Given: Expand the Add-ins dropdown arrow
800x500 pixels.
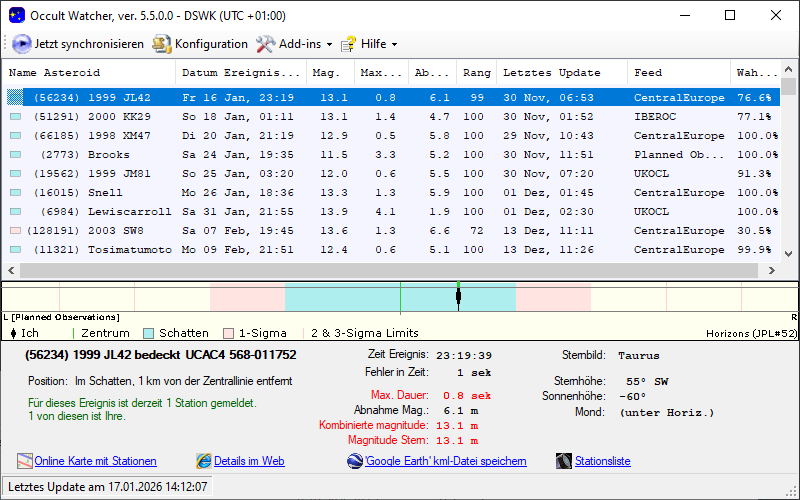Looking at the screenshot, I should [x=329, y=44].
